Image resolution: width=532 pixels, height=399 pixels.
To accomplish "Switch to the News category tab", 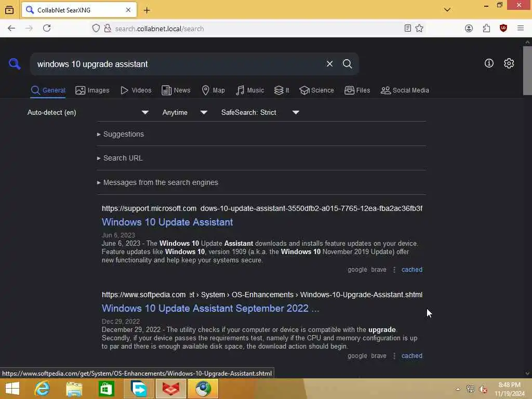I will click(x=176, y=90).
